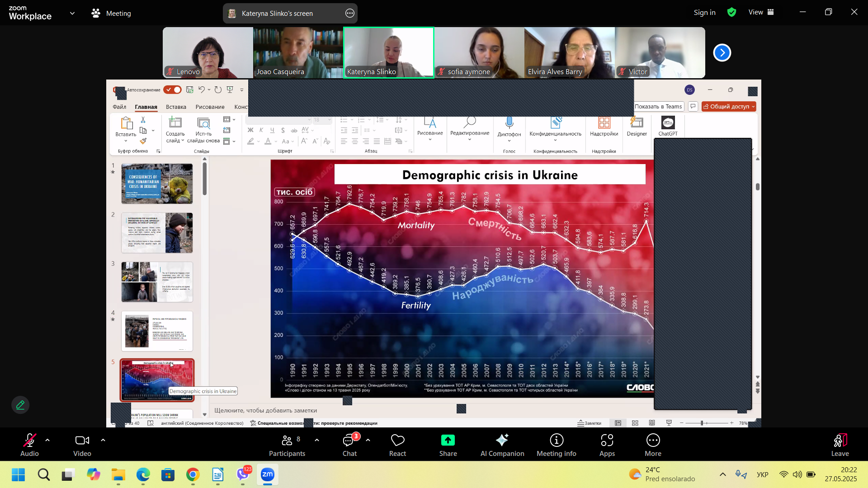The height and width of the screenshot is (488, 868).
Task: Click the More options ellipsis
Action: coord(653,441)
